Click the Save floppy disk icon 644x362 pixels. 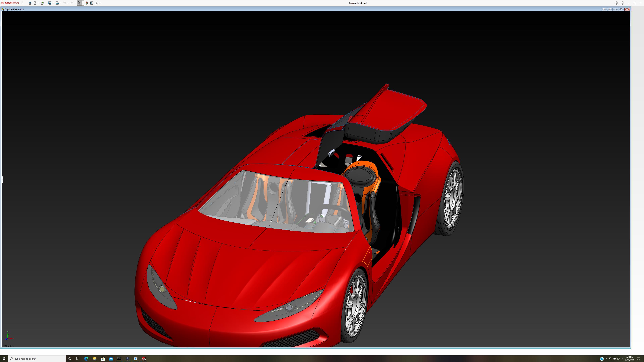[50, 3]
